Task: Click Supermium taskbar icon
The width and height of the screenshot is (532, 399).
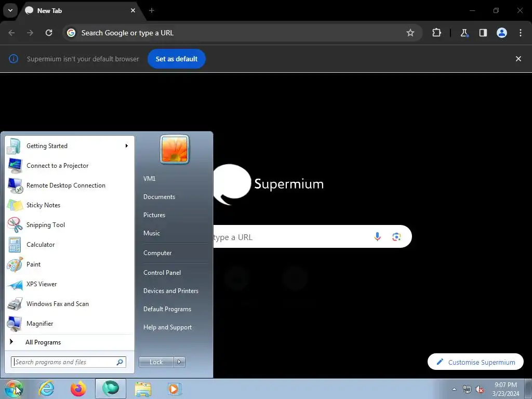Action: (111, 389)
